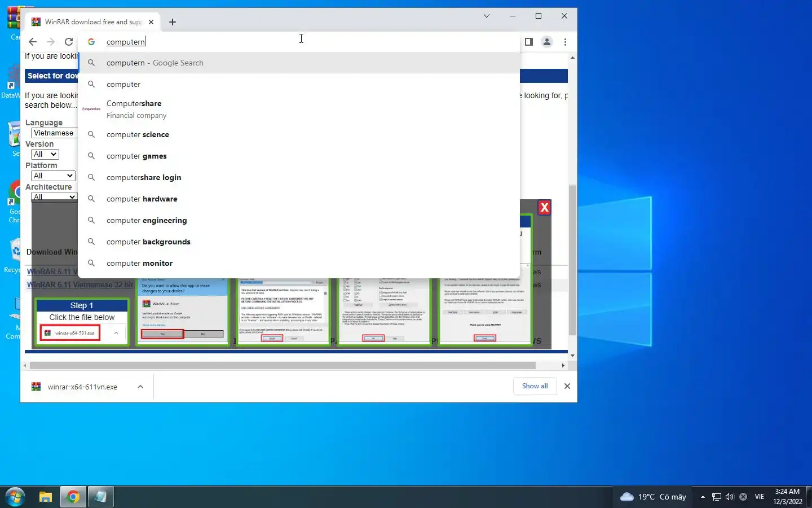812x508 pixels.
Task: Open a new tab with the plus button
Action: tap(173, 22)
